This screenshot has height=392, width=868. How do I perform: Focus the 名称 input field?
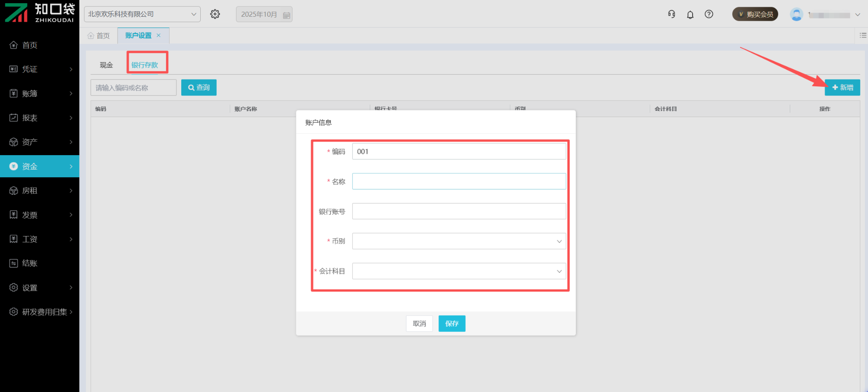[458, 181]
